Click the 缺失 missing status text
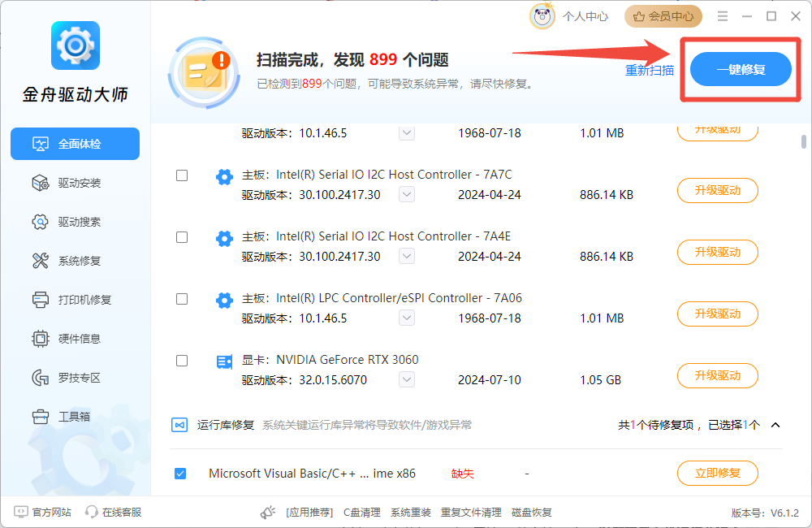The width and height of the screenshot is (812, 528). click(x=463, y=474)
